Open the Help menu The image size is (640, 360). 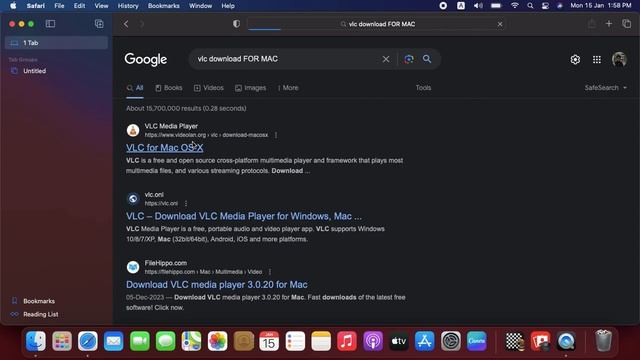point(228,6)
